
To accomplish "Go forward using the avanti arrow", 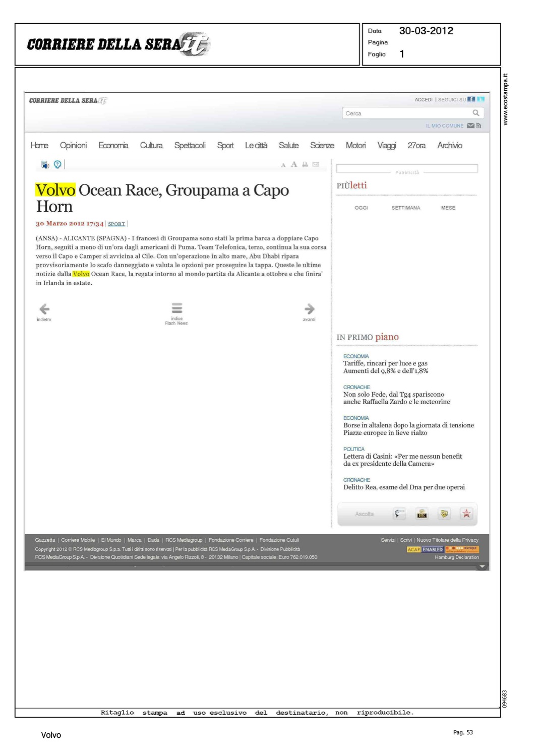I will (x=310, y=309).
